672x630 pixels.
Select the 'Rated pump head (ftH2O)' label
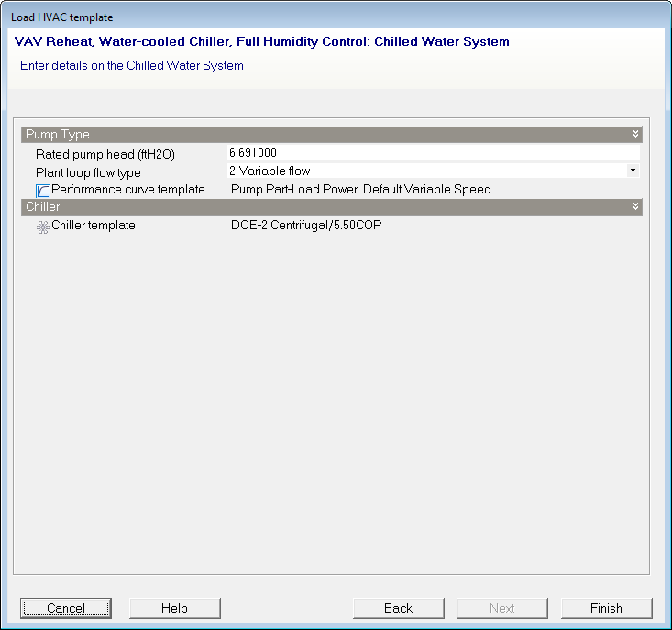[105, 154]
